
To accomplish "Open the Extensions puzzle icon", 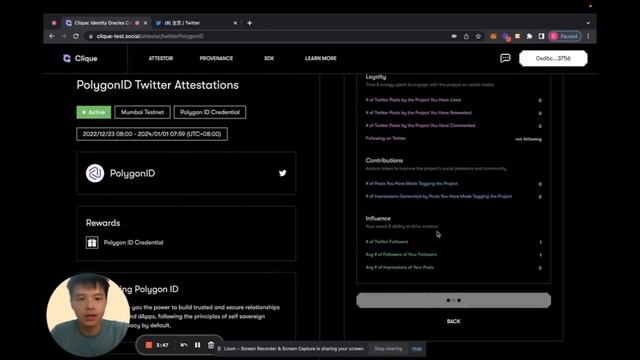I will (x=529, y=36).
